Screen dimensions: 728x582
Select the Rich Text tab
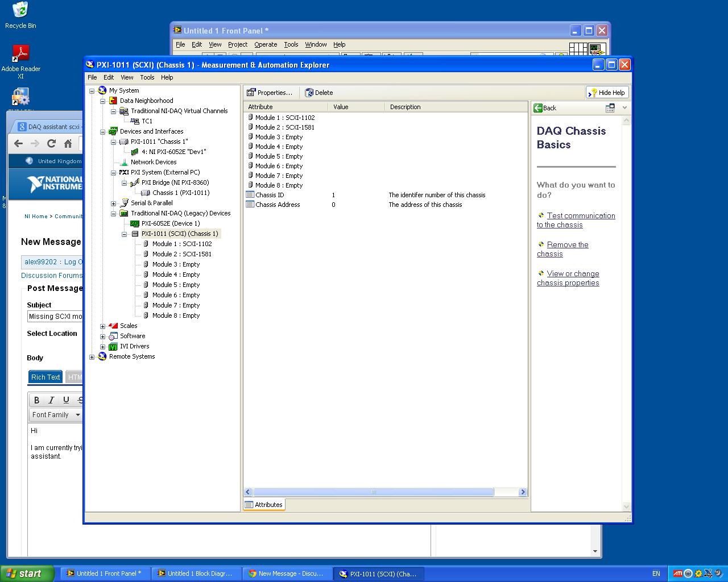[x=45, y=377]
